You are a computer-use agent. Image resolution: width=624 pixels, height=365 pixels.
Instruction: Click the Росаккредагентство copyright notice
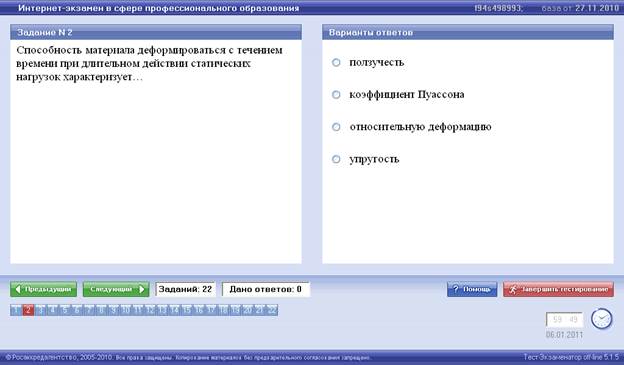coord(188,357)
